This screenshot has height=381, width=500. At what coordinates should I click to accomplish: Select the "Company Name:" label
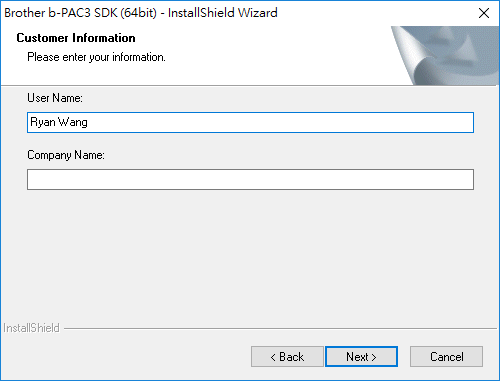click(x=66, y=155)
